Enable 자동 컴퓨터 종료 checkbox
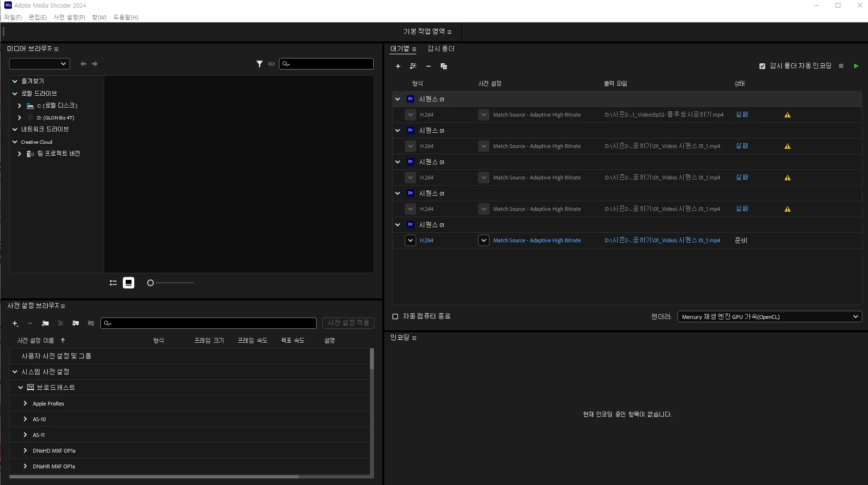 click(395, 317)
